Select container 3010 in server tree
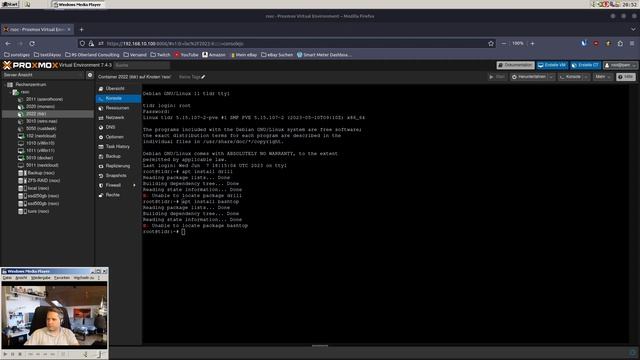Image resolution: width=640 pixels, height=360 pixels. pos(42,121)
